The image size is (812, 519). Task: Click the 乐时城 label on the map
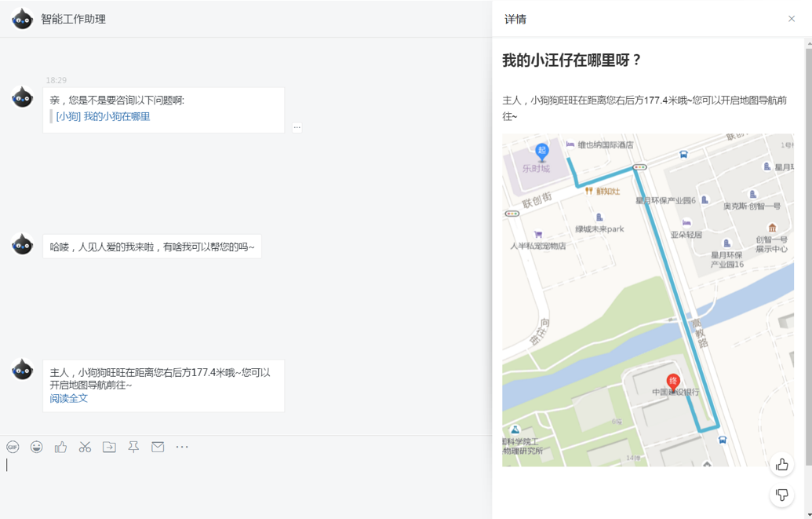[x=536, y=169]
